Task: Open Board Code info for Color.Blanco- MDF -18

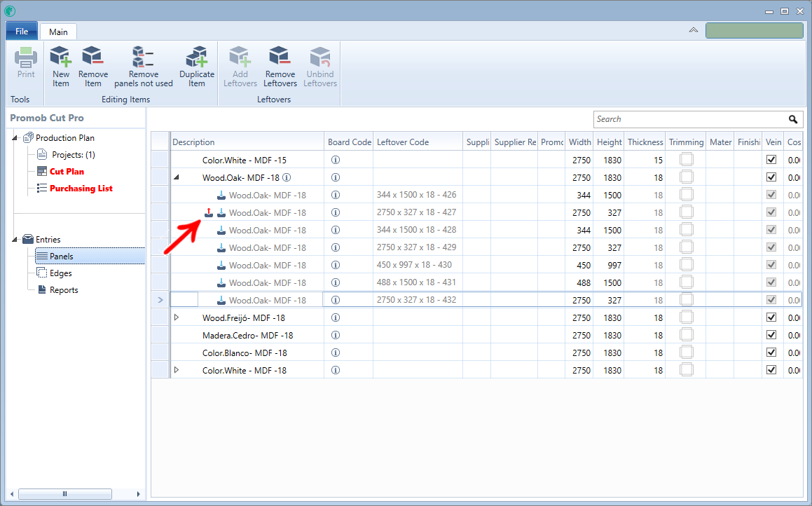Action: pyautogui.click(x=336, y=353)
